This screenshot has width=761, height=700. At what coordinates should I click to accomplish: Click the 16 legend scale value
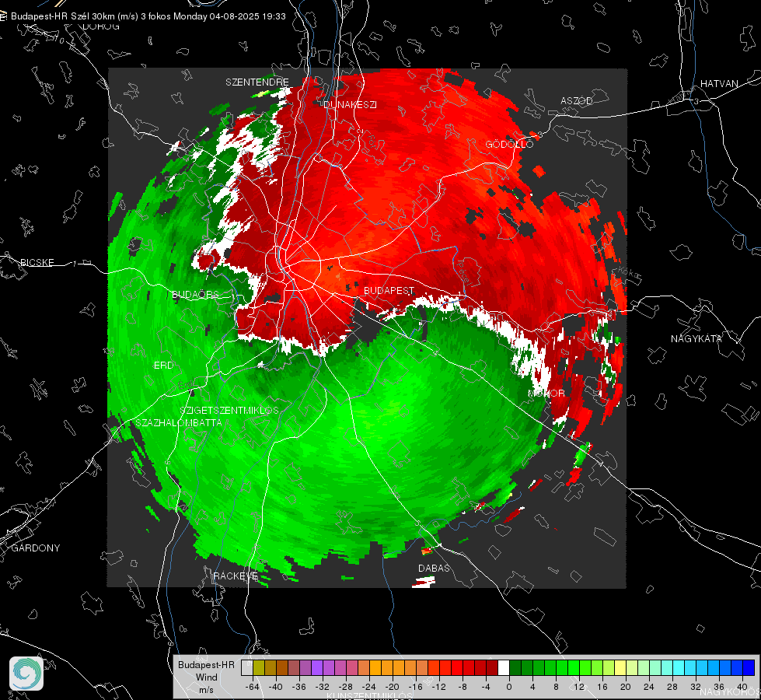(602, 687)
